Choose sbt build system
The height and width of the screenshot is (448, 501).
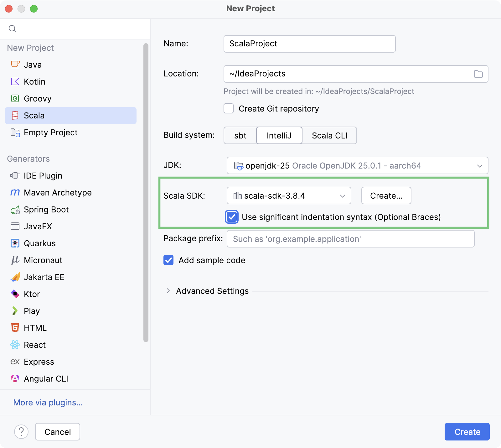240,135
